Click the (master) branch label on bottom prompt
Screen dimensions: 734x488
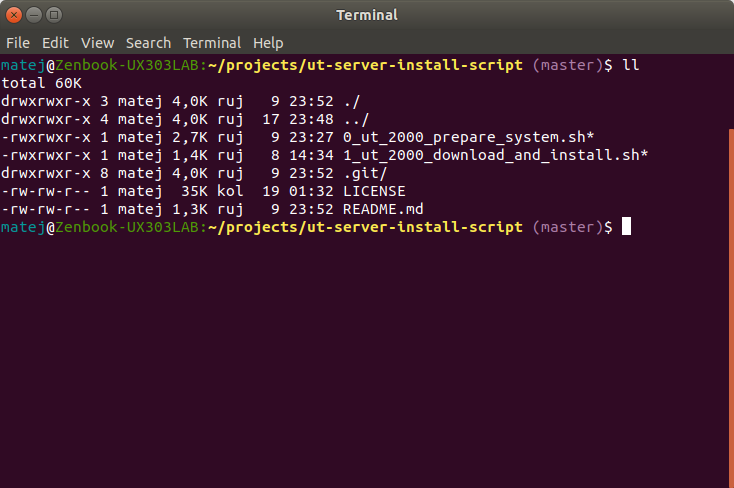[x=567, y=227]
